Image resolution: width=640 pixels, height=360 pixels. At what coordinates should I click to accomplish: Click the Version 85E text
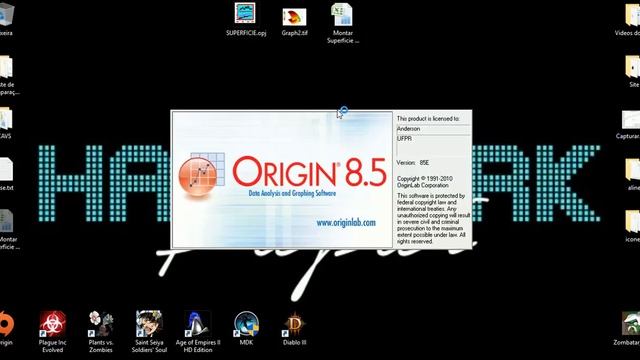(413, 162)
